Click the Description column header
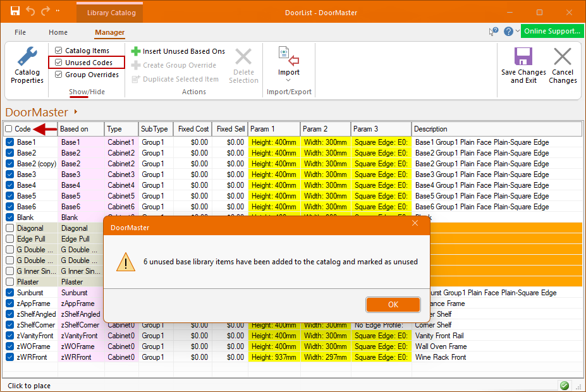This screenshot has height=392, width=586. 496,129
